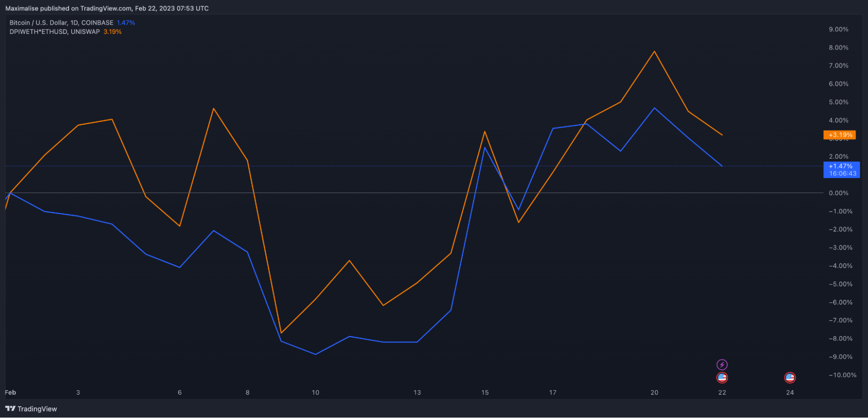Click the −3.00% price axis label
868x418 pixels.
840,248
